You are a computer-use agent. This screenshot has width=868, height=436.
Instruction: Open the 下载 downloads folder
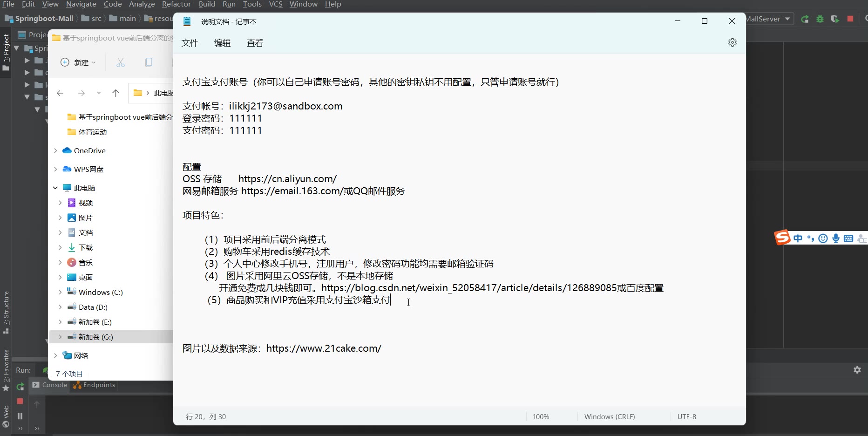click(x=86, y=247)
